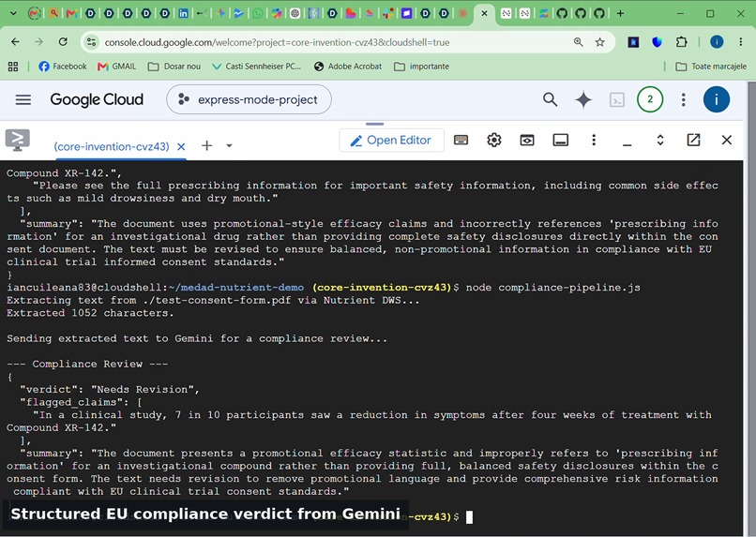
Task: Open Google account avatar in Cloud header
Action: click(x=717, y=99)
